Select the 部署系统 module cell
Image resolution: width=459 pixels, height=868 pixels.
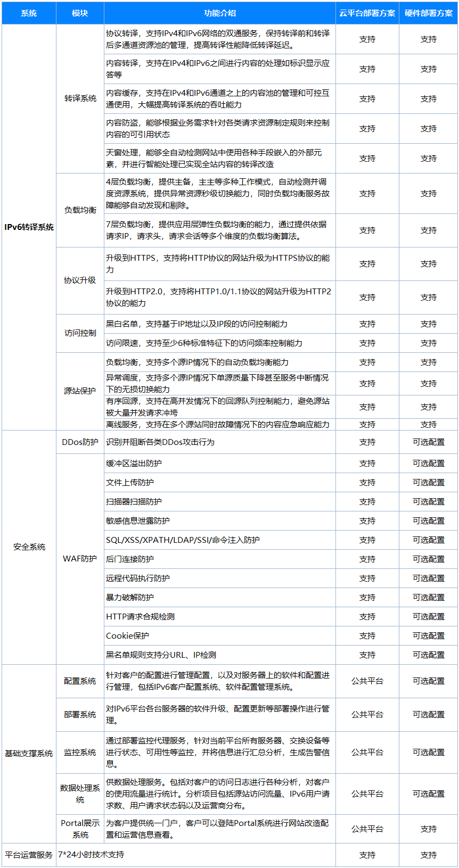tap(80, 715)
